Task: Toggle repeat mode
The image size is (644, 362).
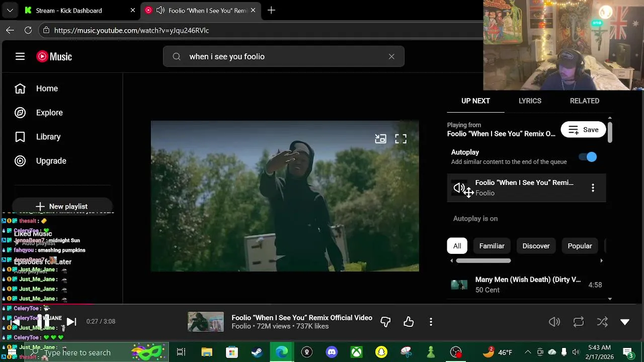Action: point(579,322)
